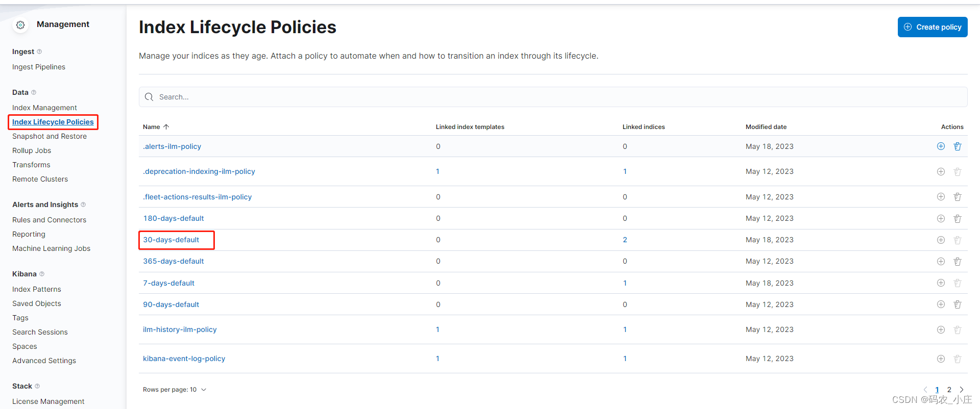This screenshot has width=980, height=409.
Task: Click trash icon for .fleet-actions-results-ilm-policy
Action: coord(958,197)
